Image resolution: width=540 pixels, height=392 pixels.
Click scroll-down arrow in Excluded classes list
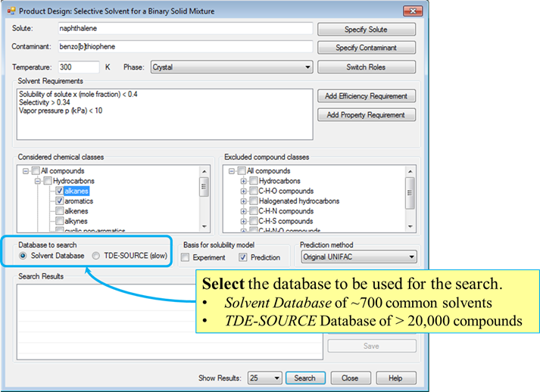pos(410,226)
